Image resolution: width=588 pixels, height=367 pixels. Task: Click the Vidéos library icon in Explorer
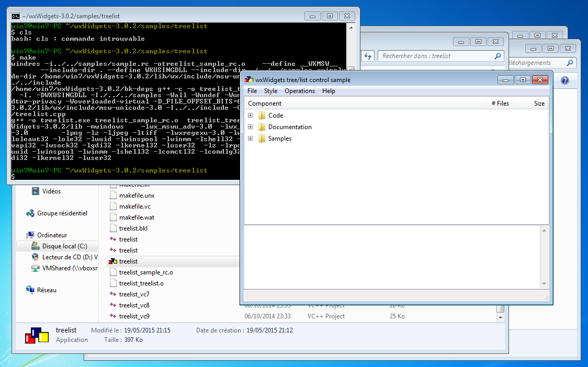pos(35,191)
